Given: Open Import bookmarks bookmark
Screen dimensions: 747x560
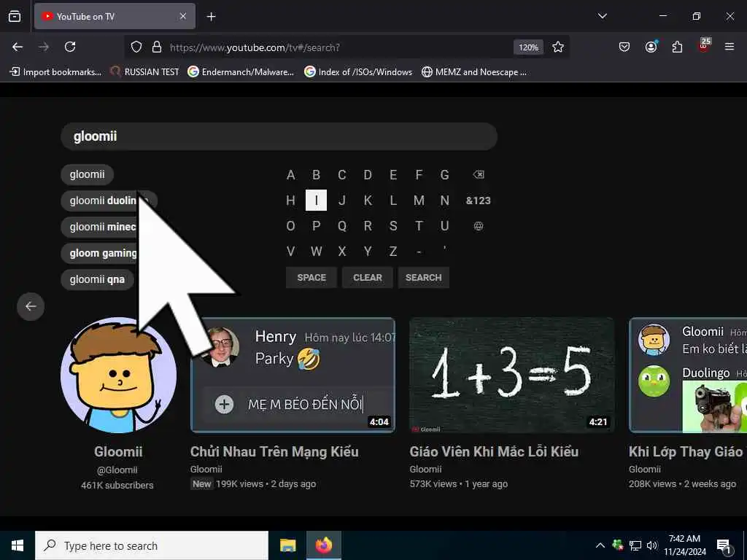Looking at the screenshot, I should [x=55, y=72].
